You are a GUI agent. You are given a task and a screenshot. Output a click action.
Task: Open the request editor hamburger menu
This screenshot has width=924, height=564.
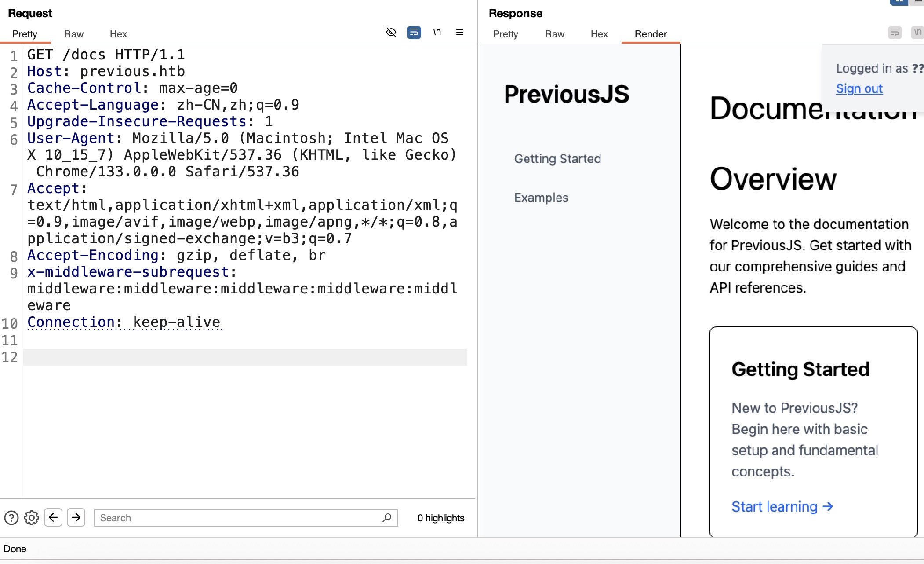pyautogui.click(x=460, y=32)
